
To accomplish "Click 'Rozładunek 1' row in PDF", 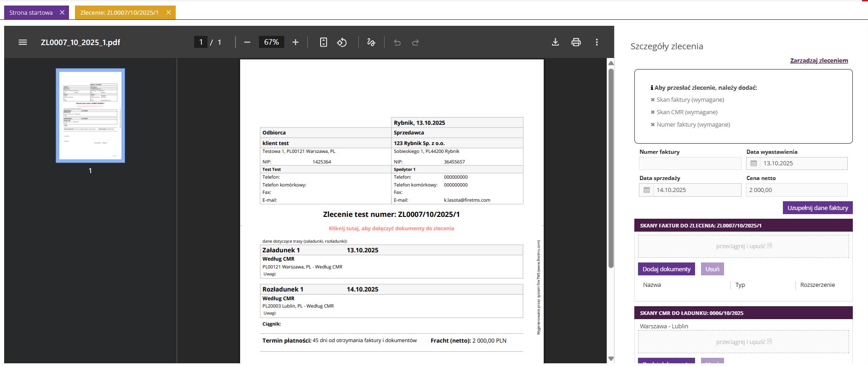I will (391, 289).
